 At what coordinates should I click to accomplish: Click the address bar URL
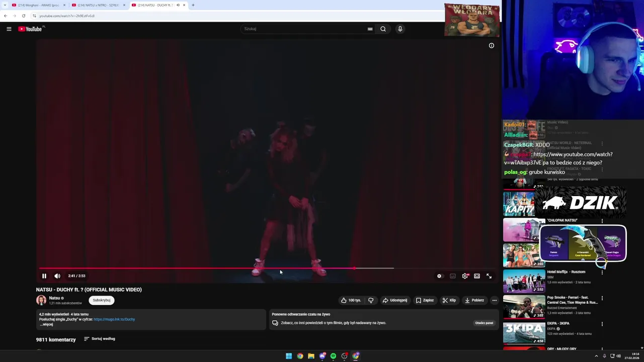click(x=67, y=16)
